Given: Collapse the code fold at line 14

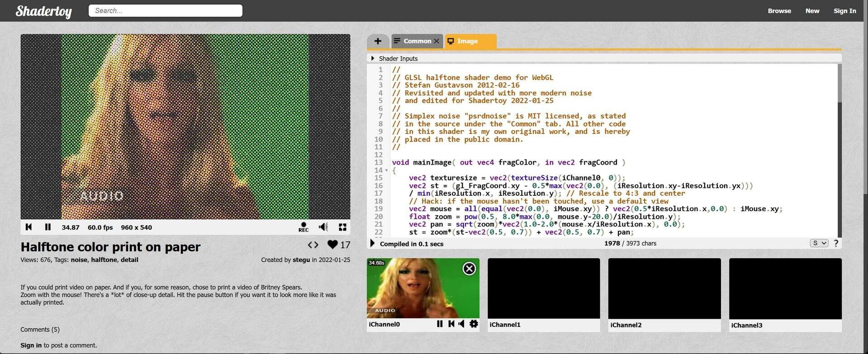Looking at the screenshot, I should 386,170.
